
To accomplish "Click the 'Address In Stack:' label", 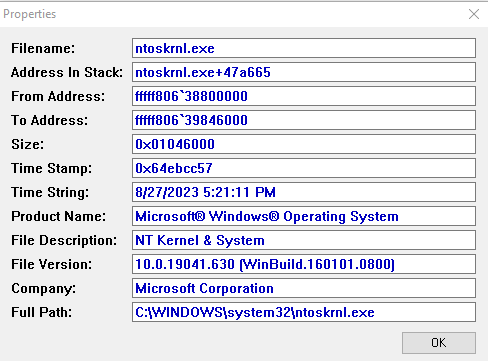I will pyautogui.click(x=67, y=72).
